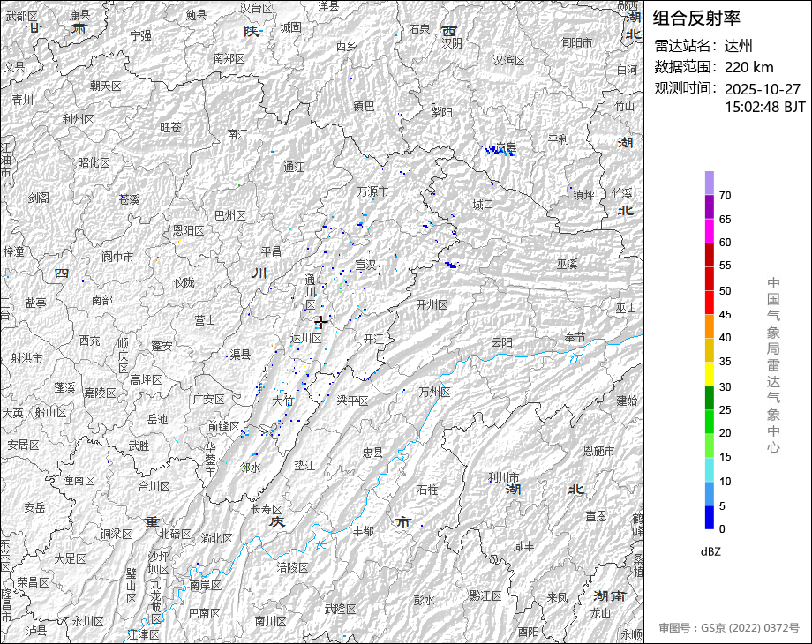Click the observation date 2025-10-27
This screenshot has width=812, height=644.
click(763, 89)
